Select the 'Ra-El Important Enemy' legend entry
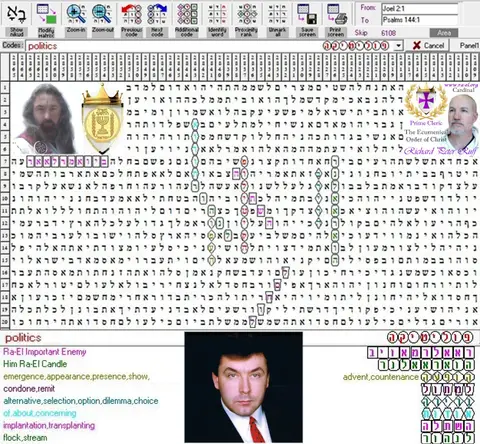 pos(45,352)
